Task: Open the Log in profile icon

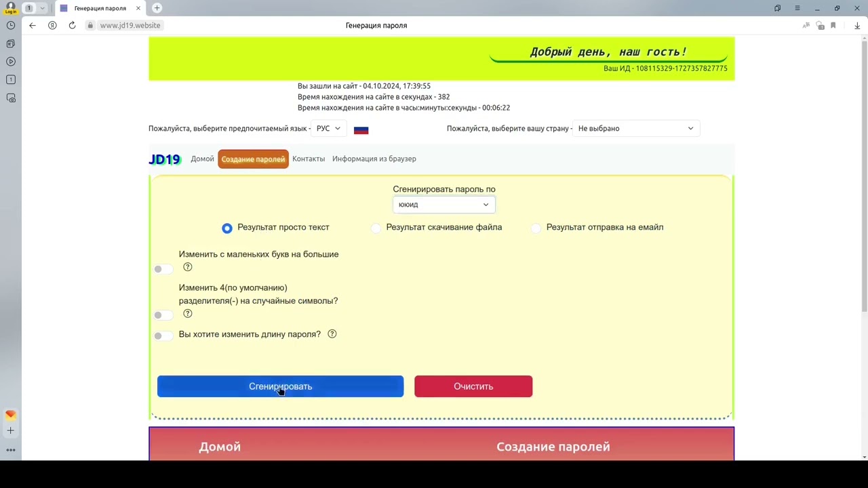Action: (10, 7)
